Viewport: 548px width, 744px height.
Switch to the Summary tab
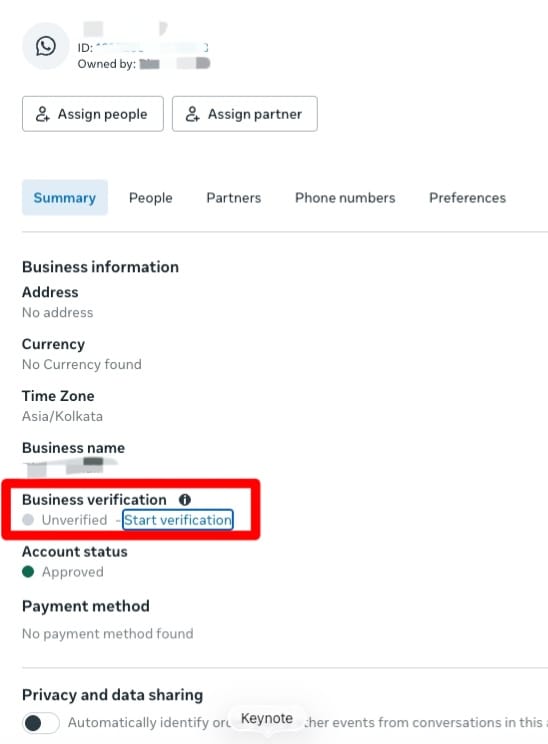pos(65,197)
